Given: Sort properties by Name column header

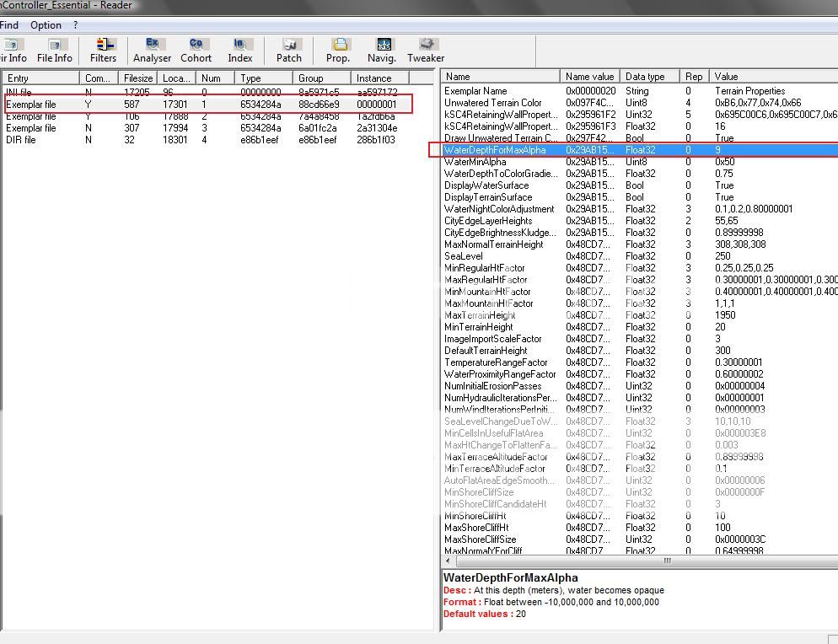Looking at the screenshot, I should click(501, 77).
